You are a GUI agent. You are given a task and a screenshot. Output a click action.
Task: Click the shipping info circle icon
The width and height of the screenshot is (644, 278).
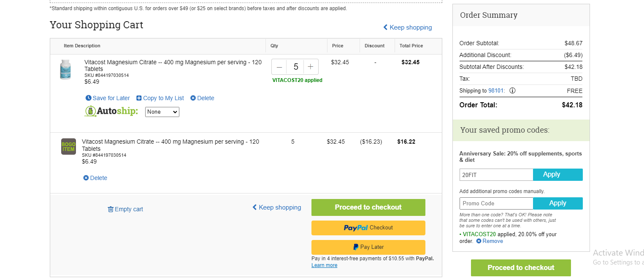[512, 91]
